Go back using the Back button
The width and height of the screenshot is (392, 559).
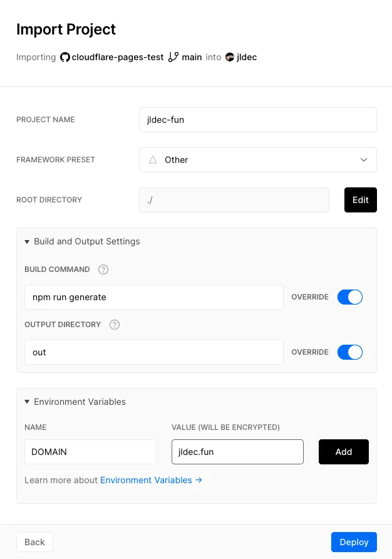coord(34,542)
